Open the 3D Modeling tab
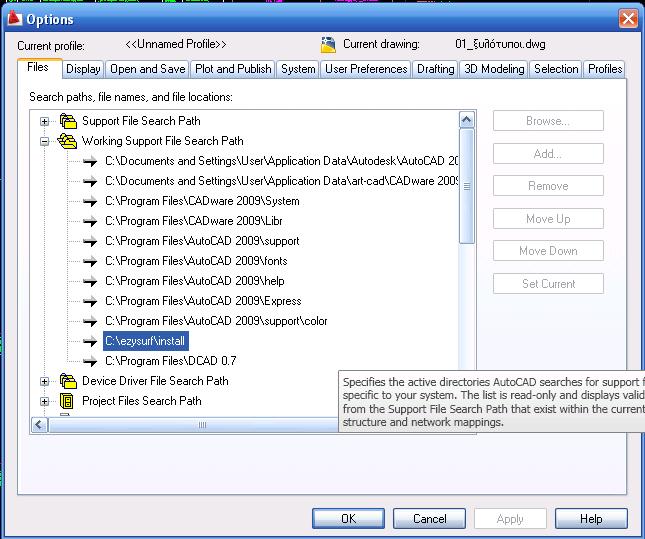The image size is (645, 539). click(494, 69)
